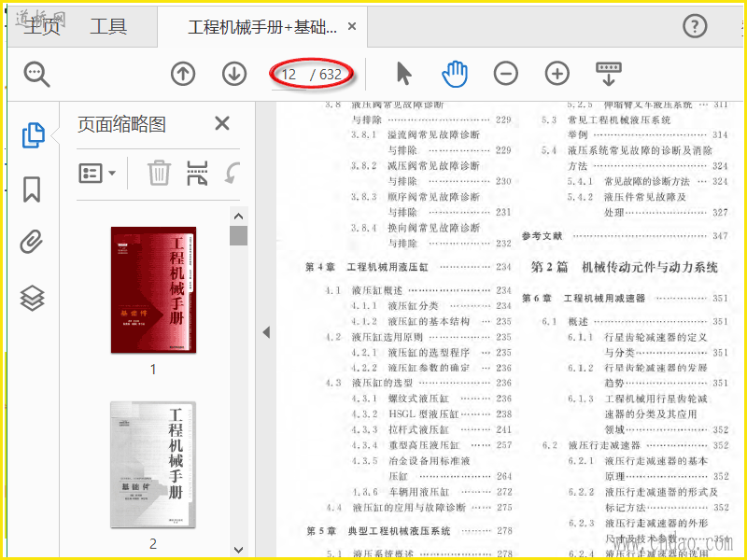Open the bookmarks panel
The width and height of the screenshot is (747, 560).
point(32,189)
